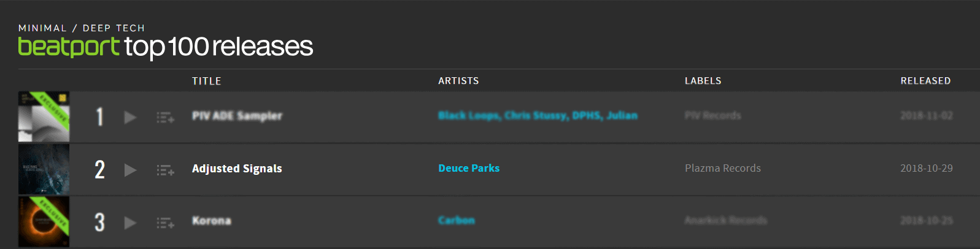Add Korona to queue
The image size is (980, 249).
point(165,223)
